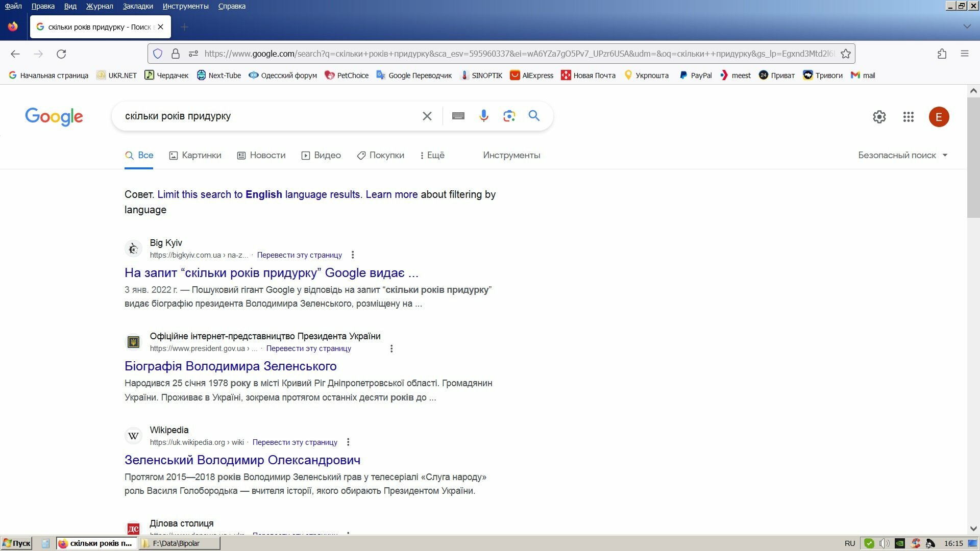
Task: Open the Журнал menu
Action: pos(100,6)
